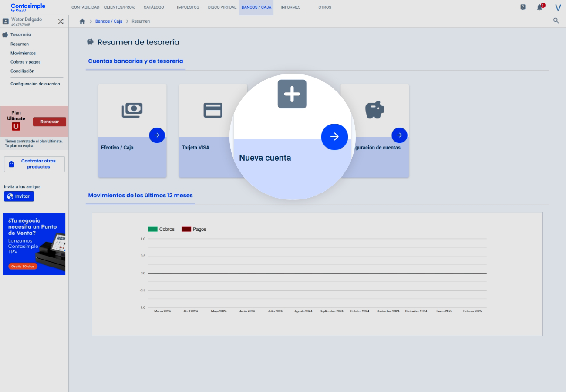Click the Marzo 2024 chart axis label

(x=162, y=311)
